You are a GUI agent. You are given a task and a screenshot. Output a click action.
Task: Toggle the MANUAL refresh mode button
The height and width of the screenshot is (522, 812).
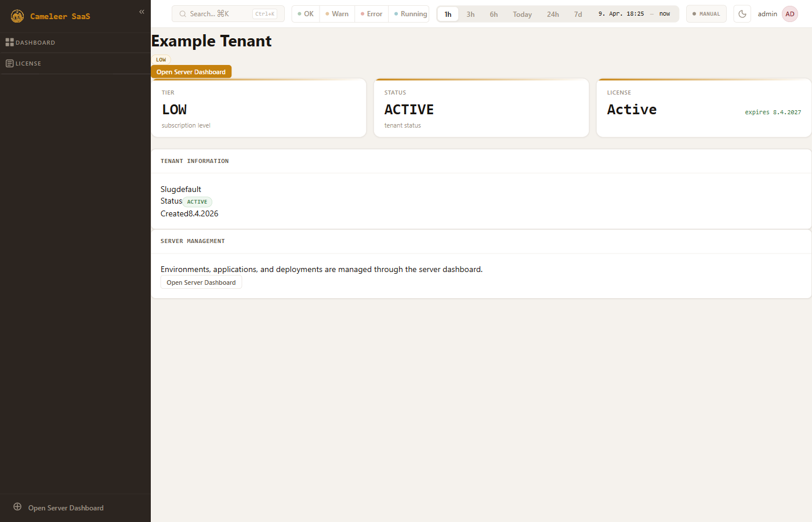pos(706,14)
